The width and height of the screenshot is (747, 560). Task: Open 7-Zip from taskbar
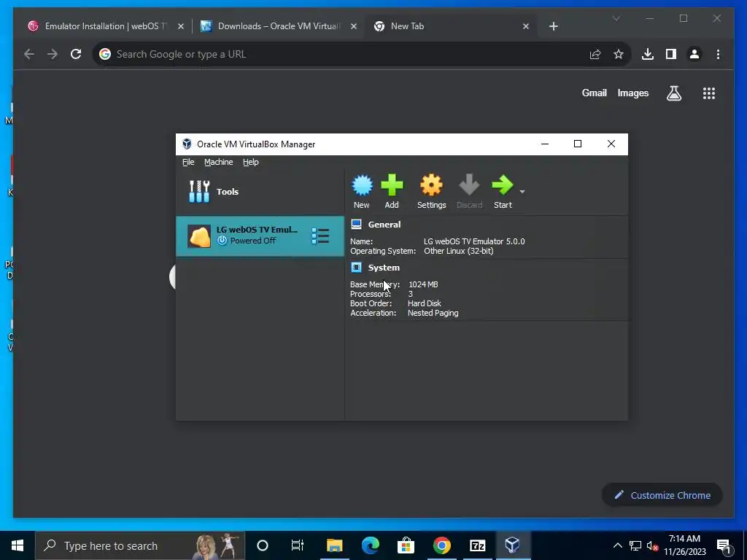coord(477,545)
